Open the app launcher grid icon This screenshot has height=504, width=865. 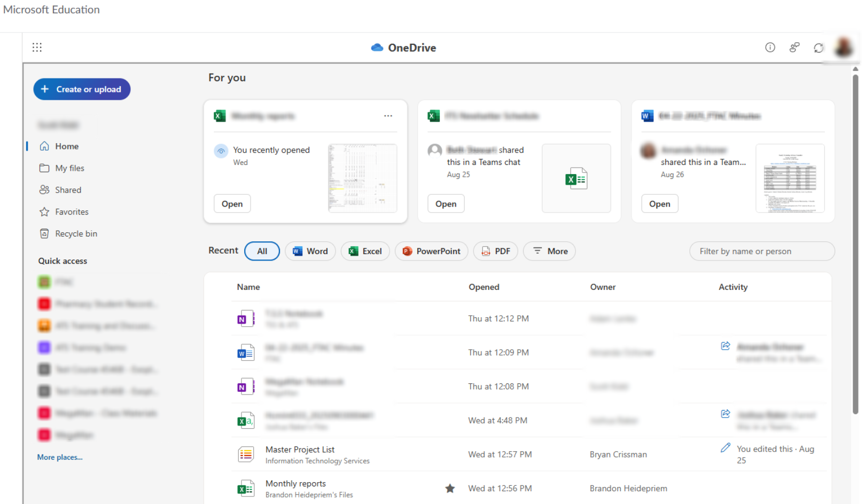[x=37, y=48]
